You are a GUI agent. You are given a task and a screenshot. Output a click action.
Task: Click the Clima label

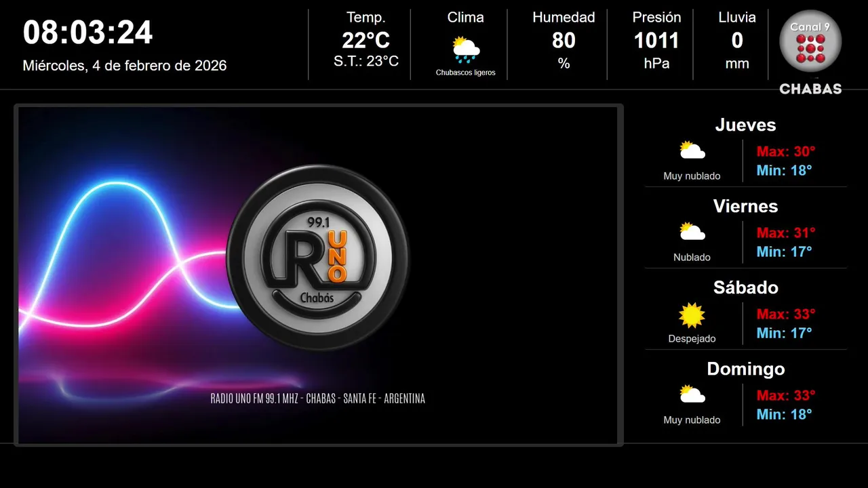click(466, 18)
